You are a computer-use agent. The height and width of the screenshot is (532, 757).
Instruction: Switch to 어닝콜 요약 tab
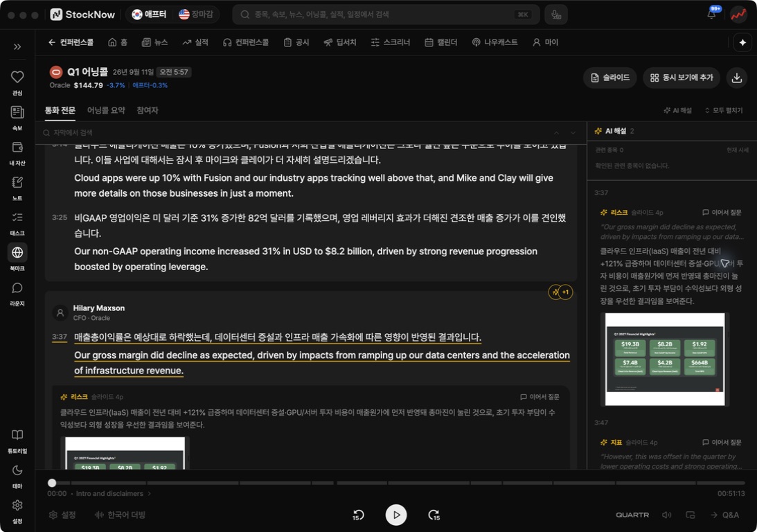click(x=106, y=111)
